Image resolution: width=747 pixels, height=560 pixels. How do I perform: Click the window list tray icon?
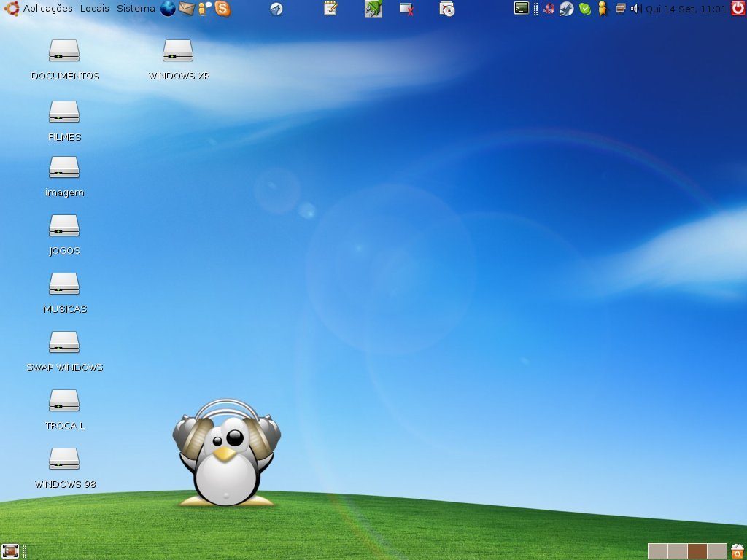(620, 9)
